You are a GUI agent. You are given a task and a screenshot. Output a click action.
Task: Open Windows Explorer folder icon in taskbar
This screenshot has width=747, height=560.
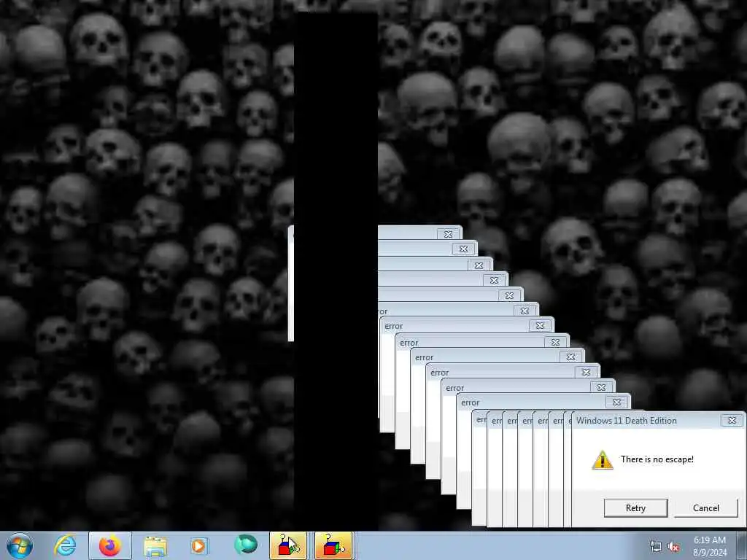155,546
